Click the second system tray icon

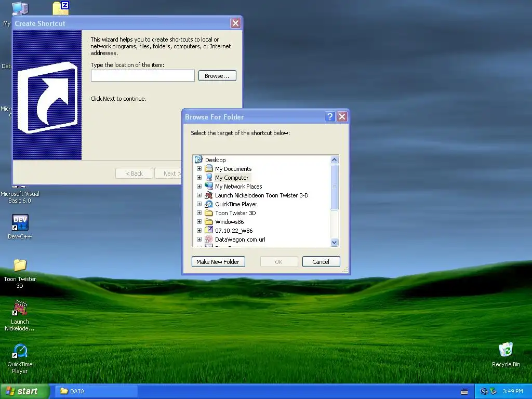point(494,391)
